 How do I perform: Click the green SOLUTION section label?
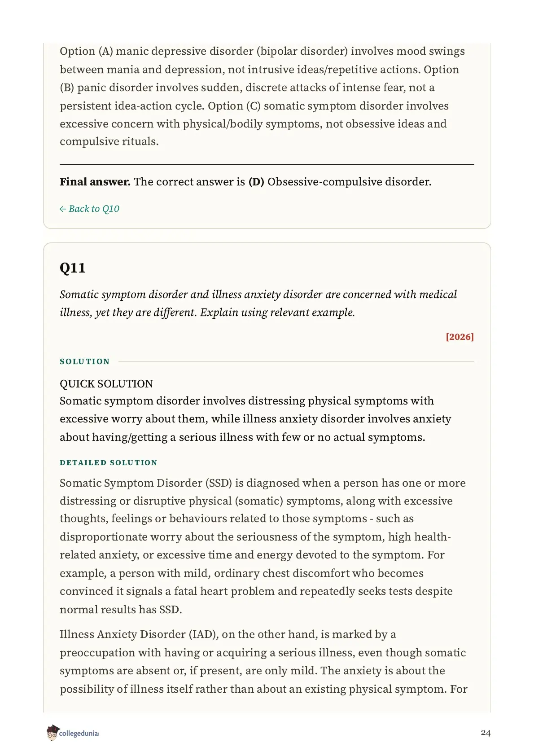pyautogui.click(x=85, y=361)
